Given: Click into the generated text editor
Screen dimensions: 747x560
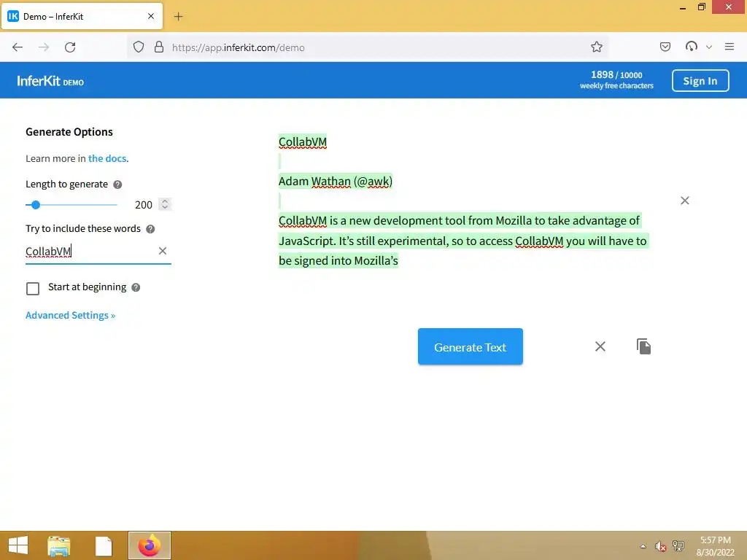Looking at the screenshot, I should pyautogui.click(x=465, y=201).
